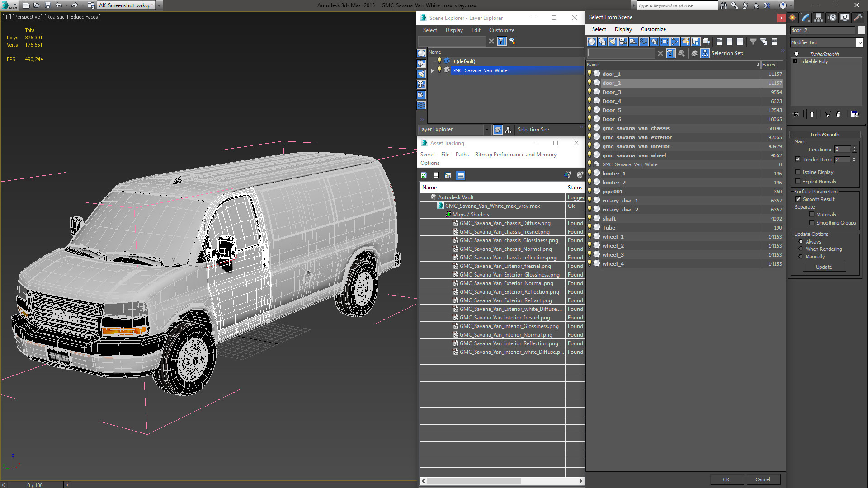This screenshot has height=488, width=868.
Task: Open Bitmap Performance and Memory menu
Action: (515, 155)
